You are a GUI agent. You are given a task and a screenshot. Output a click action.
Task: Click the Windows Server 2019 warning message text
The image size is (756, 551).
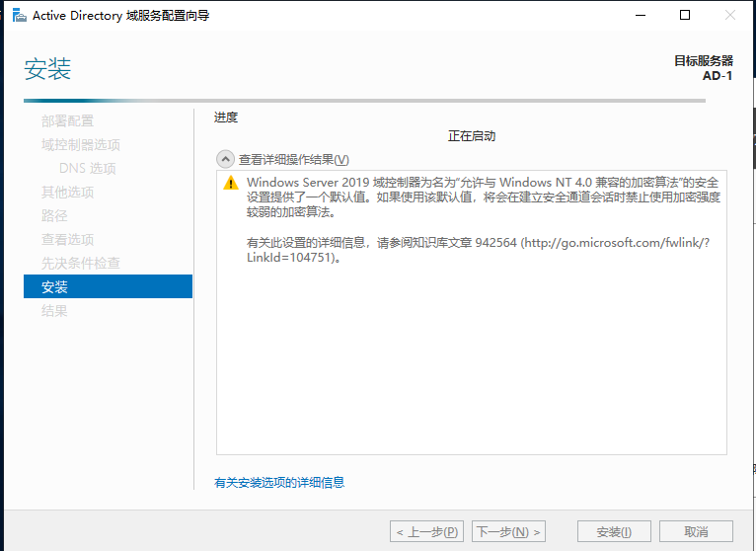point(484,197)
